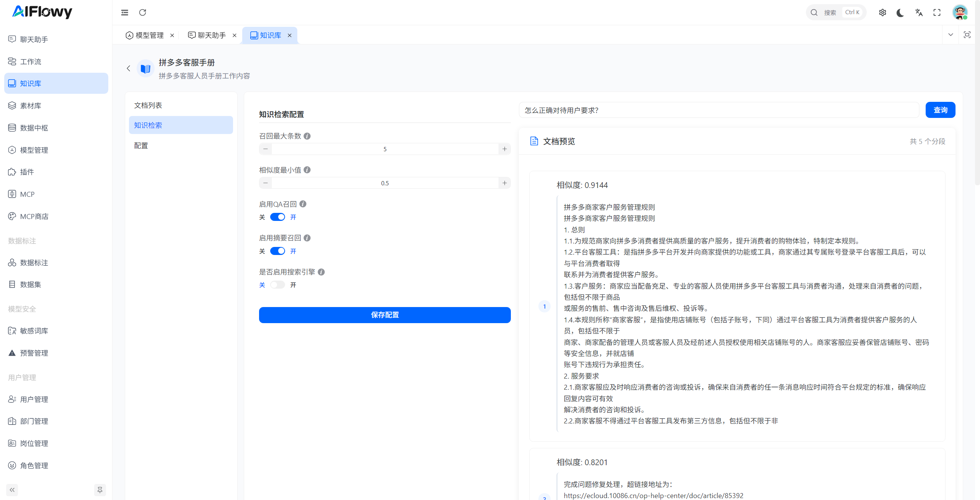Open preferences gear icon in header
Image resolution: width=980 pixels, height=500 pixels.
882,13
